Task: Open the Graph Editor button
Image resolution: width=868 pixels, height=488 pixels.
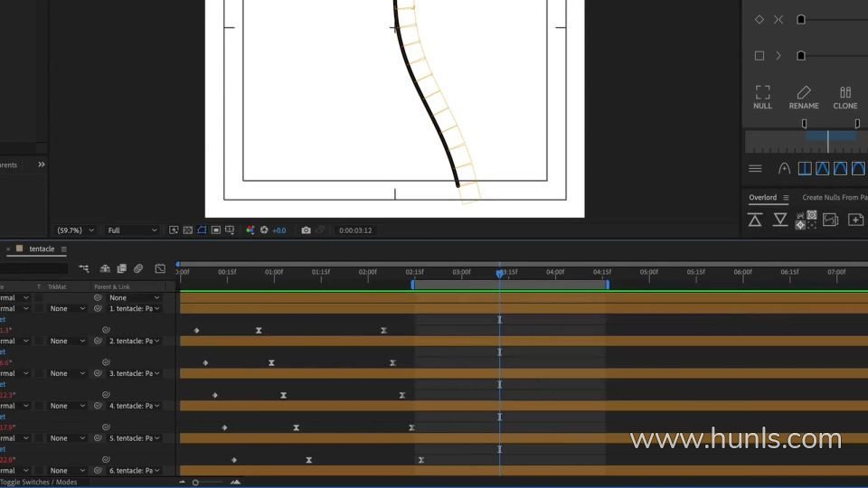Action: tap(160, 269)
